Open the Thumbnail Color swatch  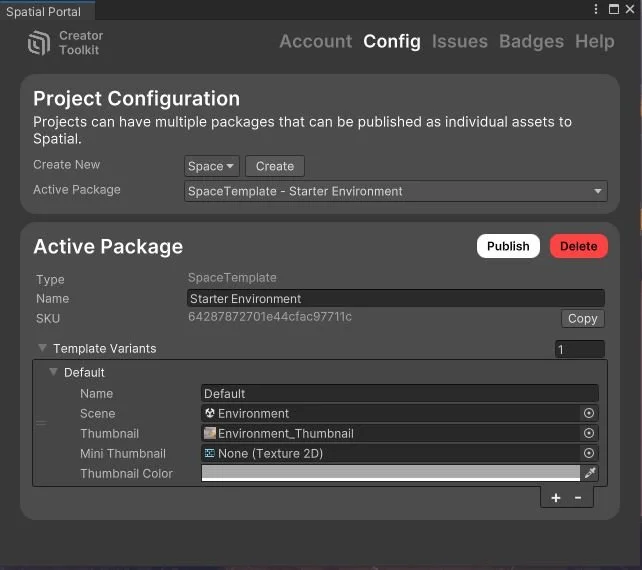click(x=391, y=473)
